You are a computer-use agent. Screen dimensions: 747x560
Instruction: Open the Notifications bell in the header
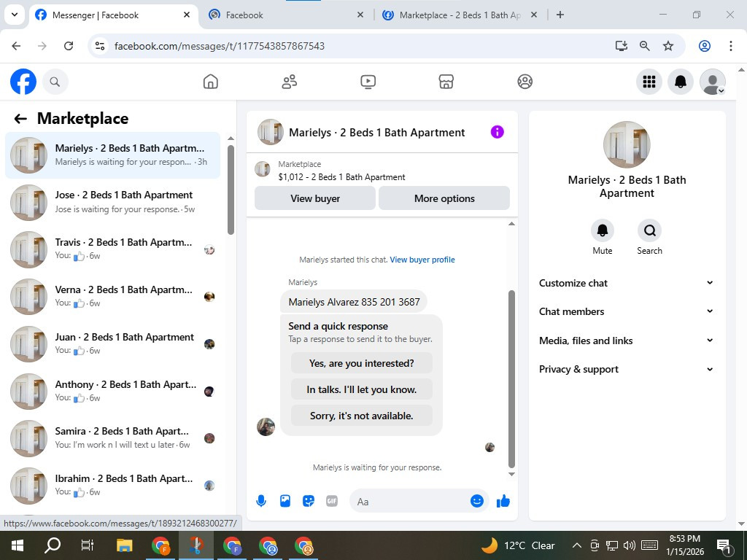(x=681, y=82)
